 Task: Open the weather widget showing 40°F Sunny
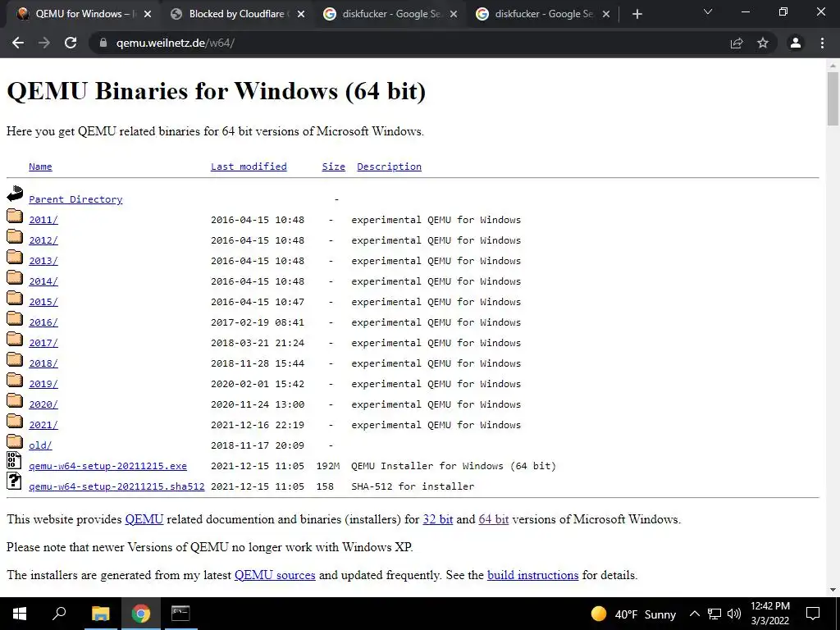point(634,614)
